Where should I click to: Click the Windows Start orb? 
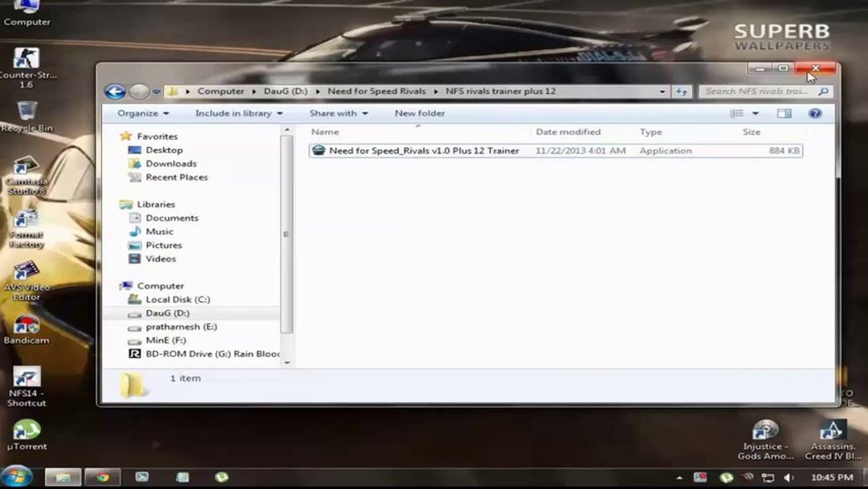coord(17,477)
